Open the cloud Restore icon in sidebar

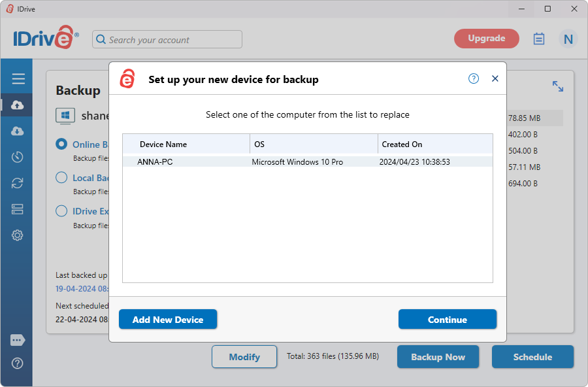click(18, 131)
